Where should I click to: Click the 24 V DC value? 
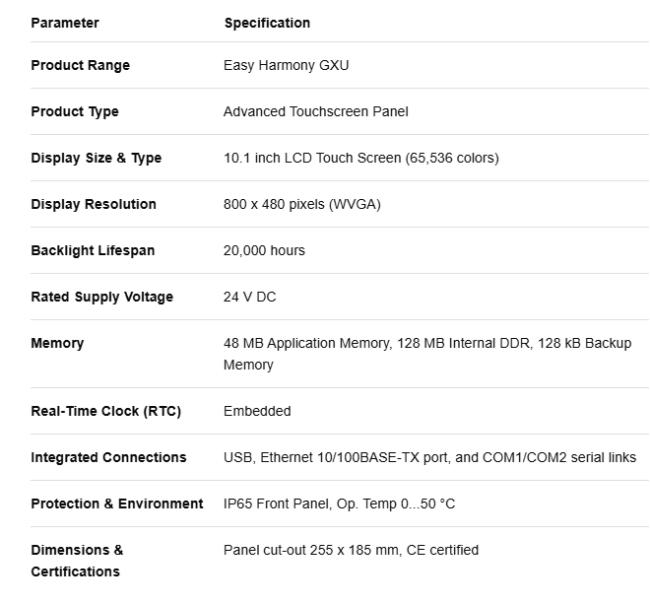click(x=250, y=297)
